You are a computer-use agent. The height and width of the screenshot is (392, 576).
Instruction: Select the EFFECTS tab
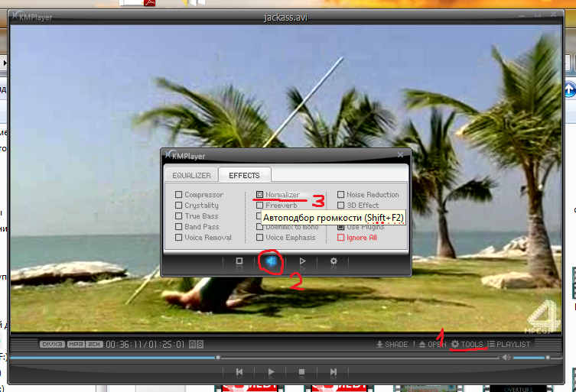(x=244, y=176)
